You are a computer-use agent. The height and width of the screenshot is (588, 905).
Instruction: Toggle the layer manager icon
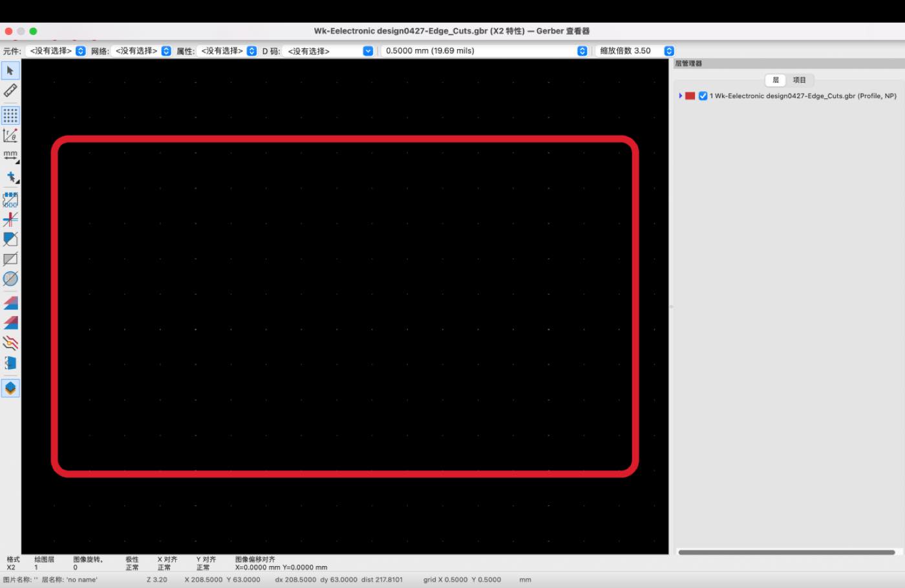[x=10, y=388]
